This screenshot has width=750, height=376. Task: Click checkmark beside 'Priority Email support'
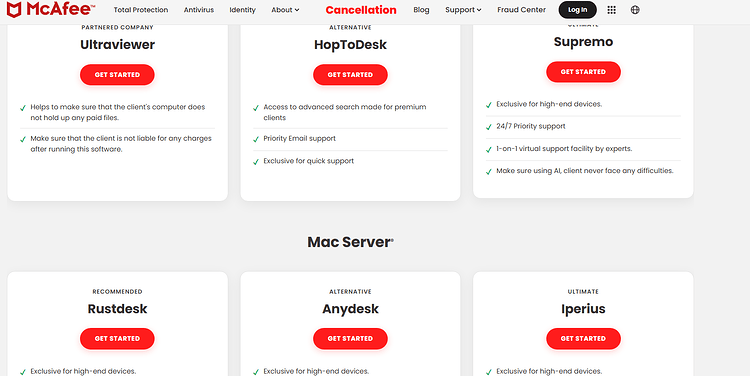pyautogui.click(x=256, y=139)
